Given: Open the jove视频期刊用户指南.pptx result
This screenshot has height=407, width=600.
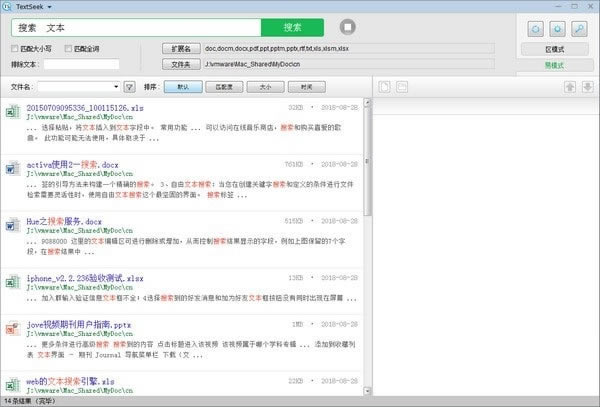Looking at the screenshot, I should pos(81,325).
